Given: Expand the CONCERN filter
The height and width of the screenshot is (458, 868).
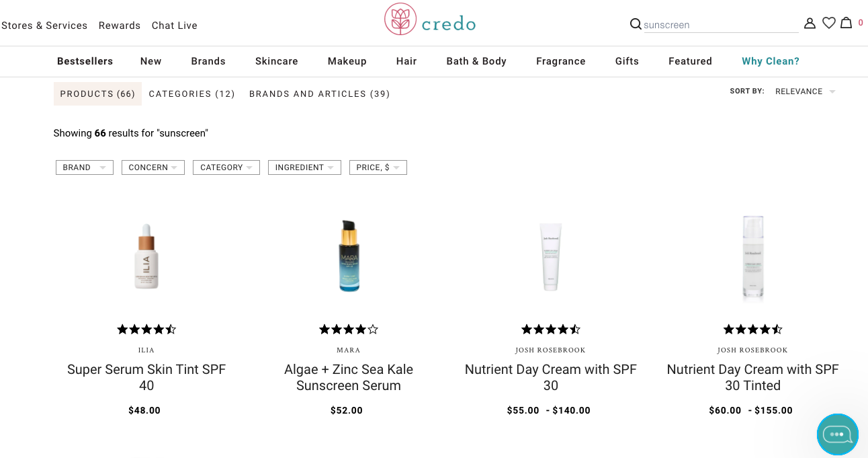Looking at the screenshot, I should (x=153, y=167).
